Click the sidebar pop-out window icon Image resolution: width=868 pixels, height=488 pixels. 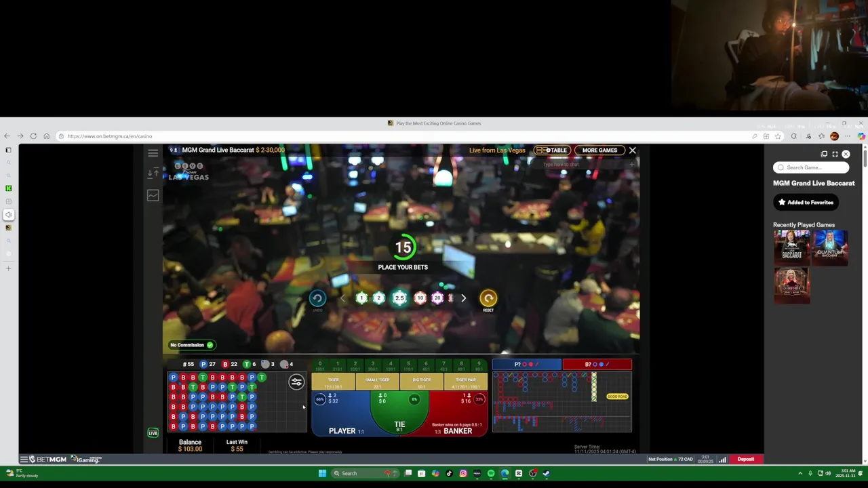pos(824,154)
